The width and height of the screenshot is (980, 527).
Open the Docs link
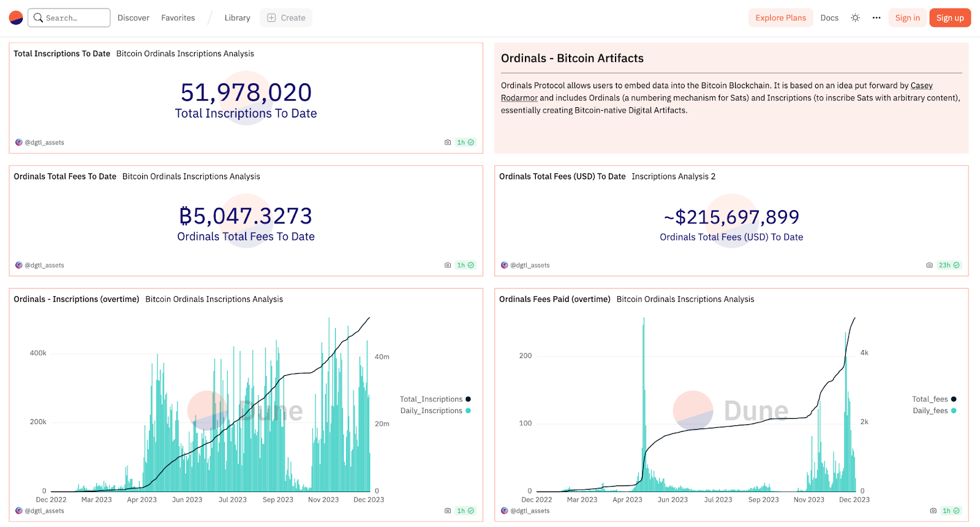(829, 18)
